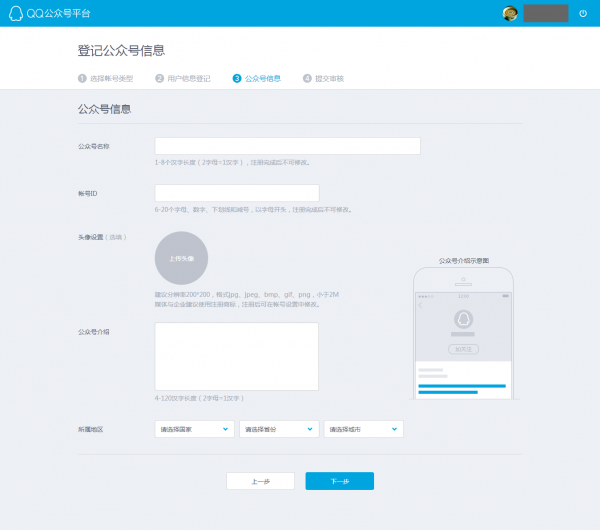Screen dimensions: 600x530
Task: Select step 3 公众号信息
Action: click(257, 77)
